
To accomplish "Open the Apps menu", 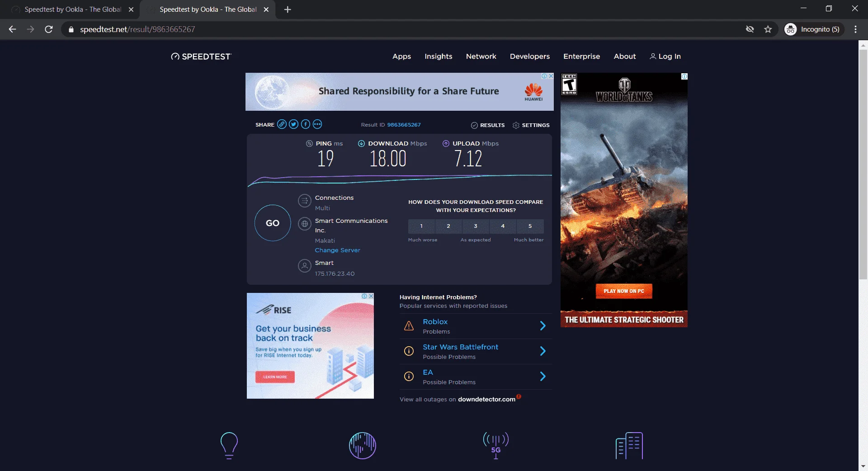I will point(401,57).
